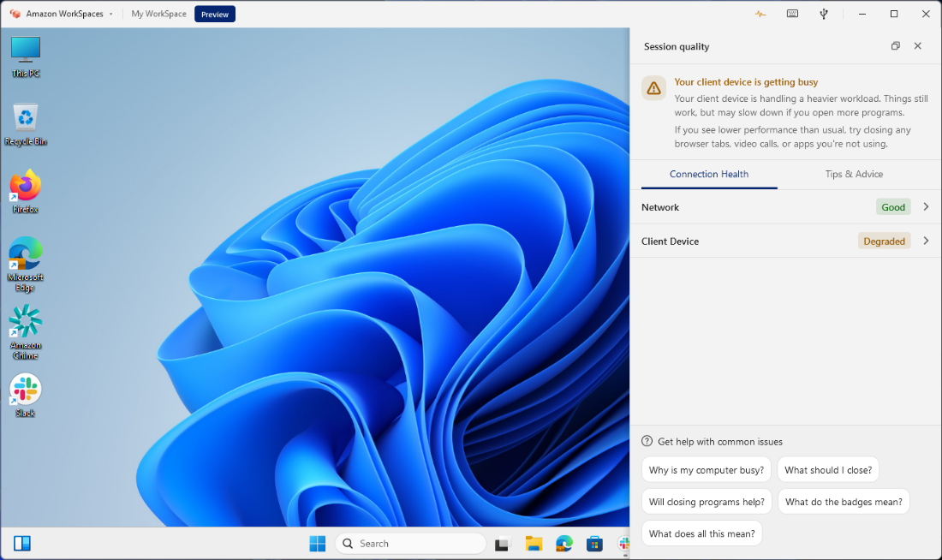Viewport: 942px width, 560px height.
Task: Click the Preview badge button
Action: tap(214, 14)
